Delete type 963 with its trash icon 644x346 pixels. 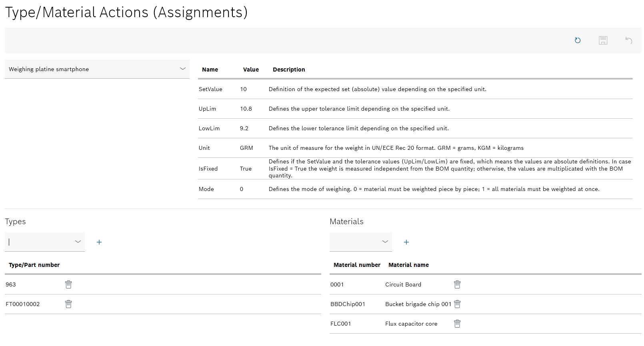pos(68,284)
